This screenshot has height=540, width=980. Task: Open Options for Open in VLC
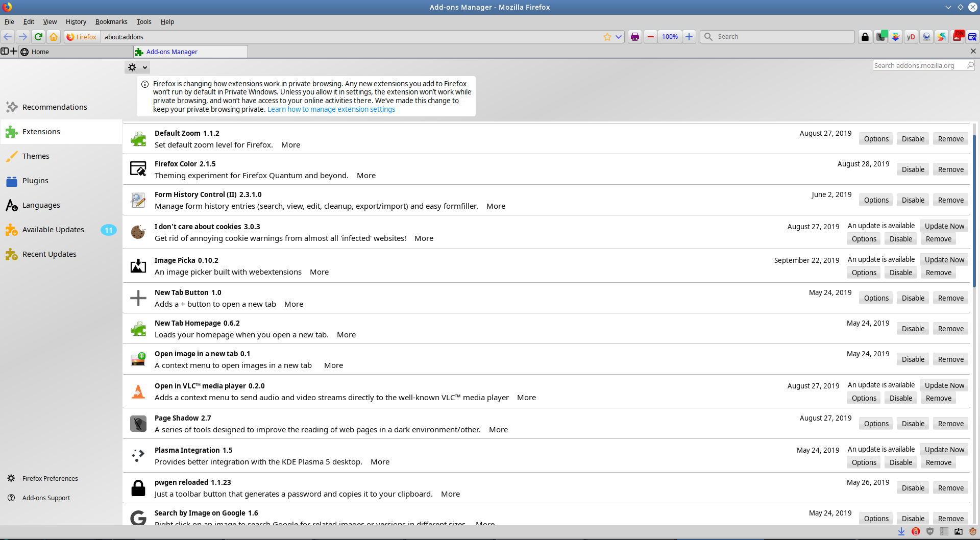pyautogui.click(x=864, y=398)
